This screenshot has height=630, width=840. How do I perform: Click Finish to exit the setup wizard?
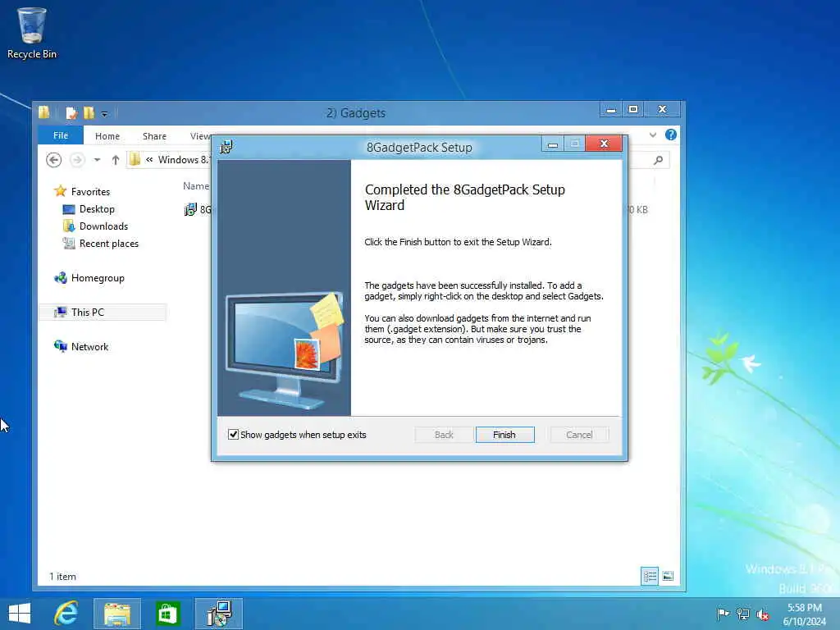point(504,435)
